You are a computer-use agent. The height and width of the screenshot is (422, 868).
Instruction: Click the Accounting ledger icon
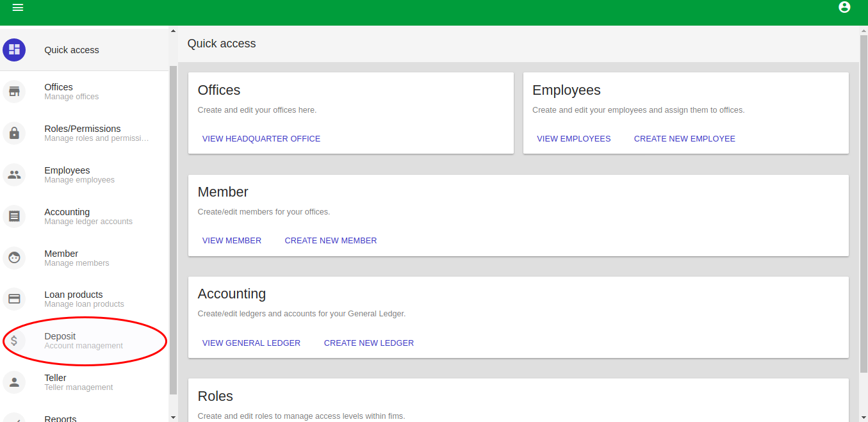click(14, 216)
